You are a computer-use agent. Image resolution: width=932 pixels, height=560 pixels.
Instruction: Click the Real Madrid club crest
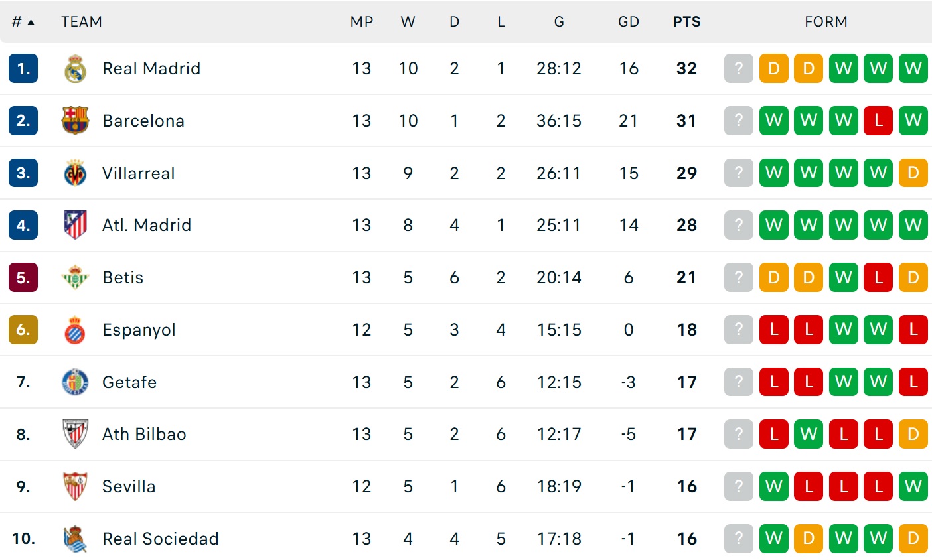pyautogui.click(x=75, y=68)
